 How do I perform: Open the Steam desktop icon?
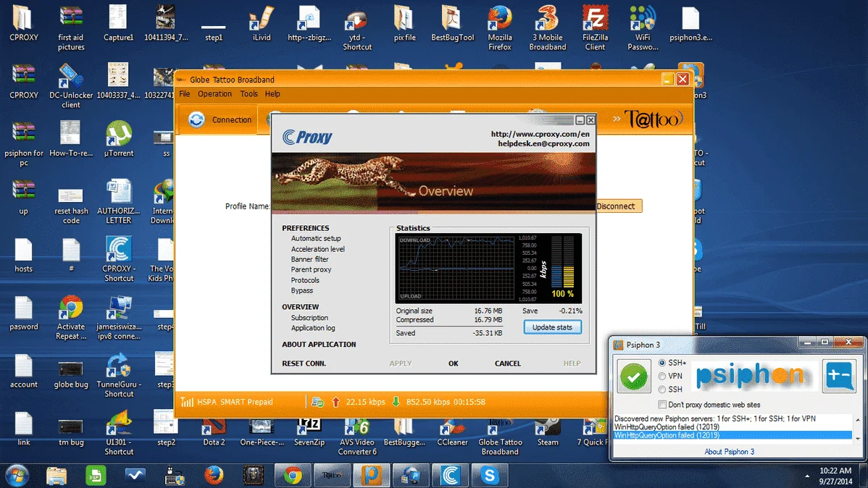point(548,432)
